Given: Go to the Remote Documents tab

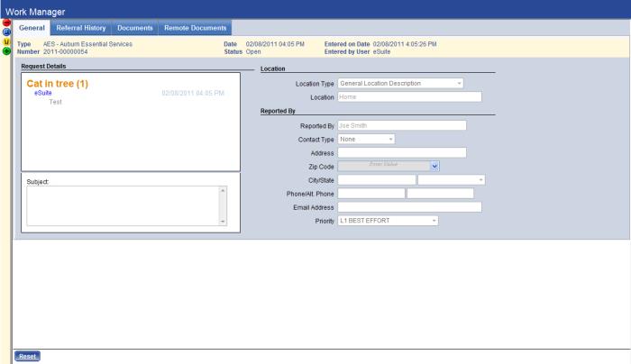Looking at the screenshot, I should (195, 28).
